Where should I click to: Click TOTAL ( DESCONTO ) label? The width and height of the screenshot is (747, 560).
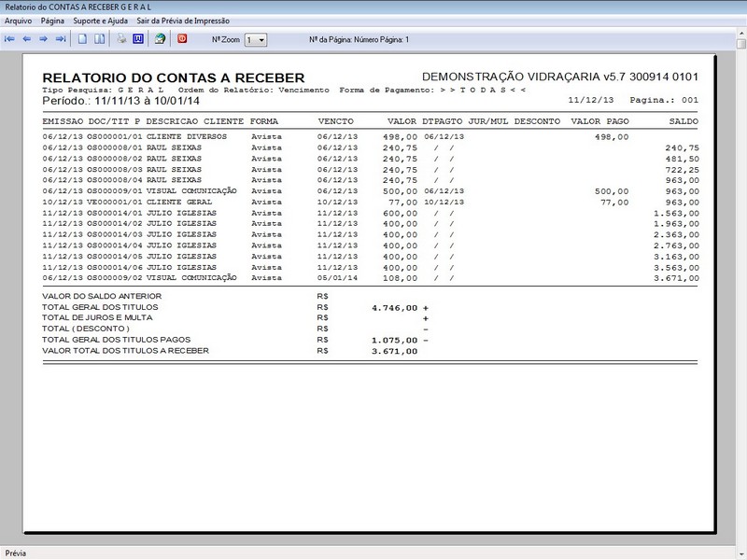[x=86, y=329]
